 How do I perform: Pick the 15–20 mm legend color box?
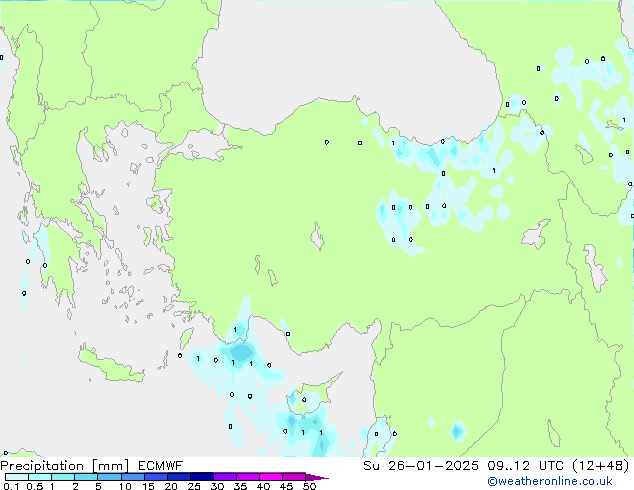pyautogui.click(x=156, y=477)
